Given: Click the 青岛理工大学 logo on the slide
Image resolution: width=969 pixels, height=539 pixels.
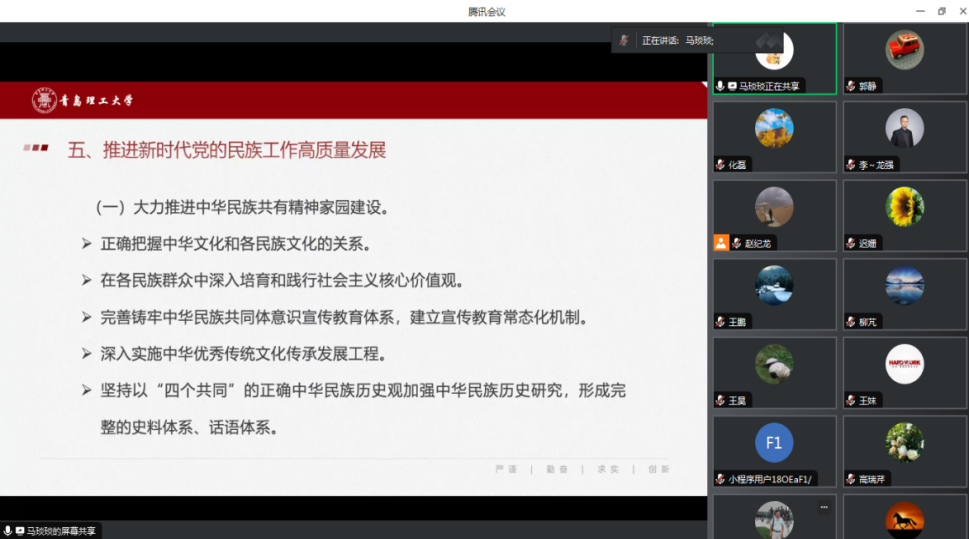Looking at the screenshot, I should tap(83, 100).
